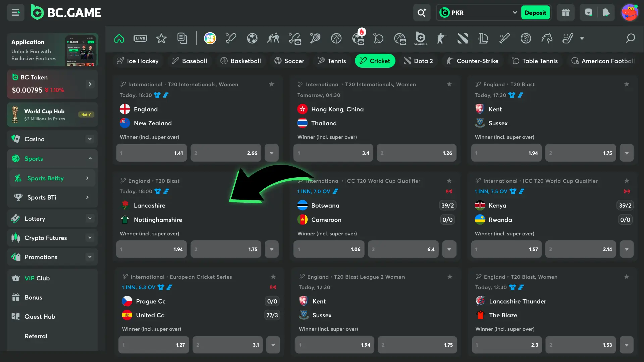The image size is (644, 362).
Task: Click the BC.GAME logo
Action: click(66, 13)
